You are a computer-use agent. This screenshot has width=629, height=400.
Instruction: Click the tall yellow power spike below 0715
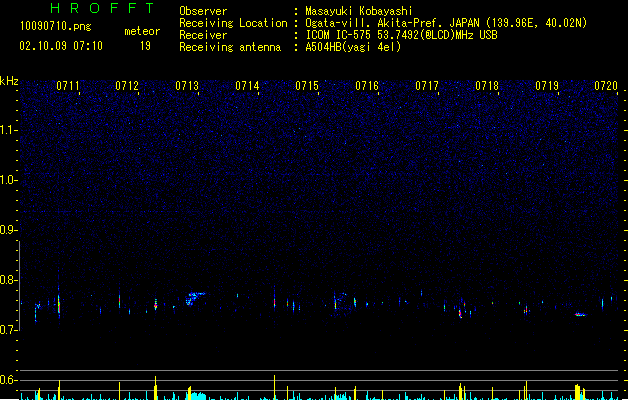tap(275, 388)
